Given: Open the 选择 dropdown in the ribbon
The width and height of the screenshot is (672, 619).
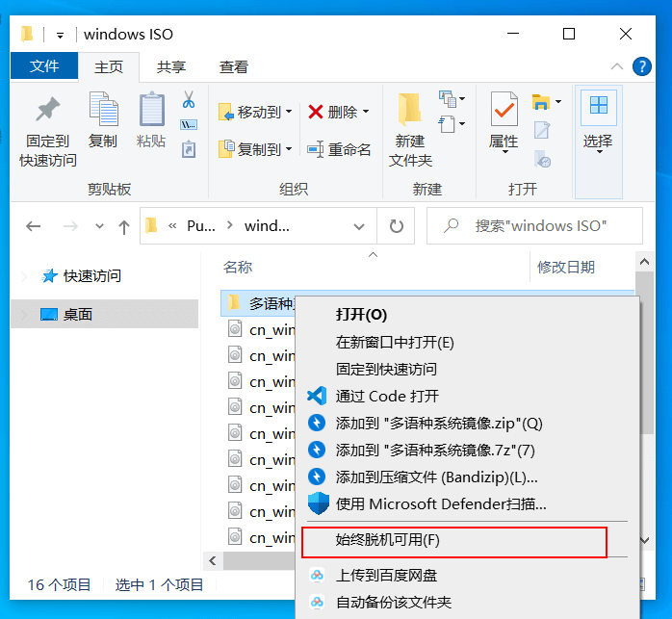Looking at the screenshot, I should pyautogui.click(x=598, y=142).
